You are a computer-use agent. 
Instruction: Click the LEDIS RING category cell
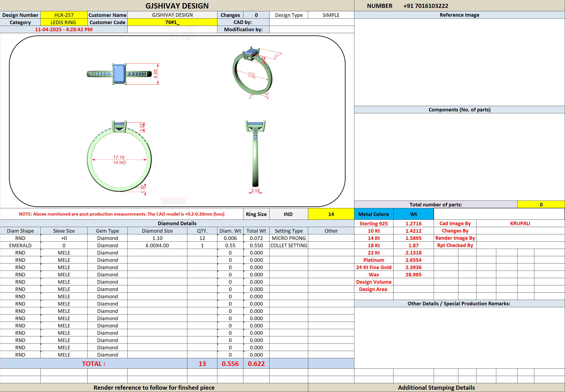click(64, 22)
